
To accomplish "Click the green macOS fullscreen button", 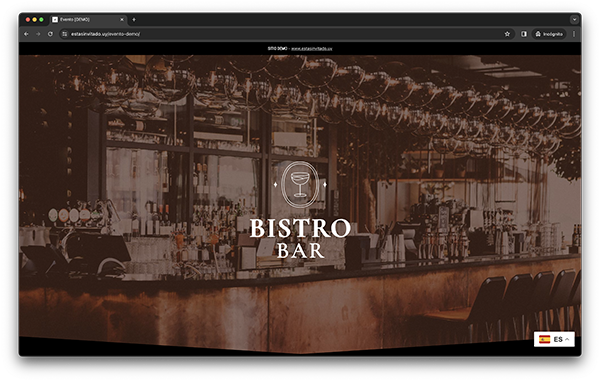I will click(41, 20).
